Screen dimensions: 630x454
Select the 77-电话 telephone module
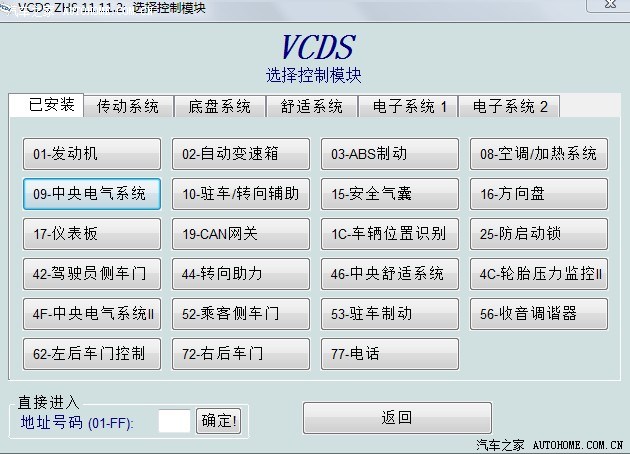pyautogui.click(x=389, y=354)
